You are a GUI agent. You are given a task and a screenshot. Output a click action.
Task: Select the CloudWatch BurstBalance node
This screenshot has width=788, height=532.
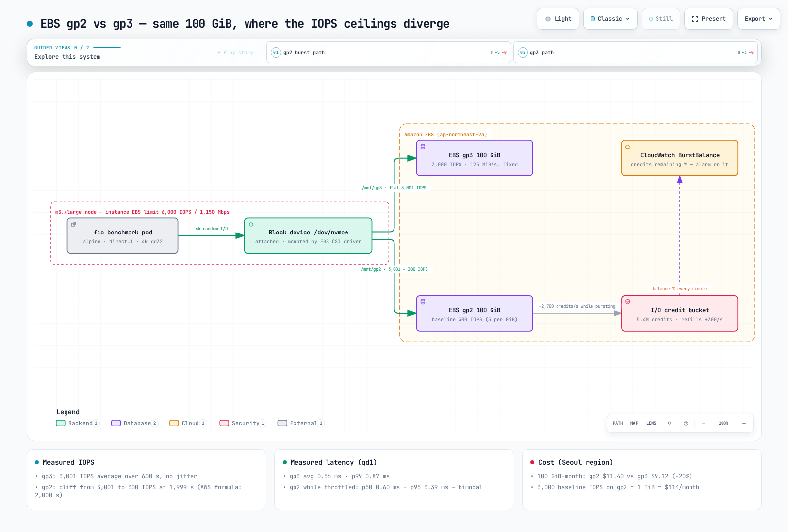(680, 158)
